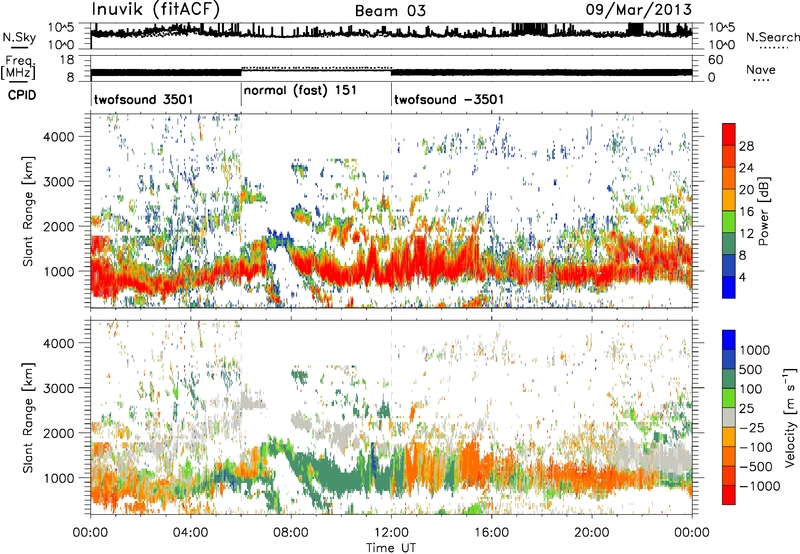
Task: Click the dotted frequency line in normal mode
Action: pyautogui.click(x=316, y=67)
